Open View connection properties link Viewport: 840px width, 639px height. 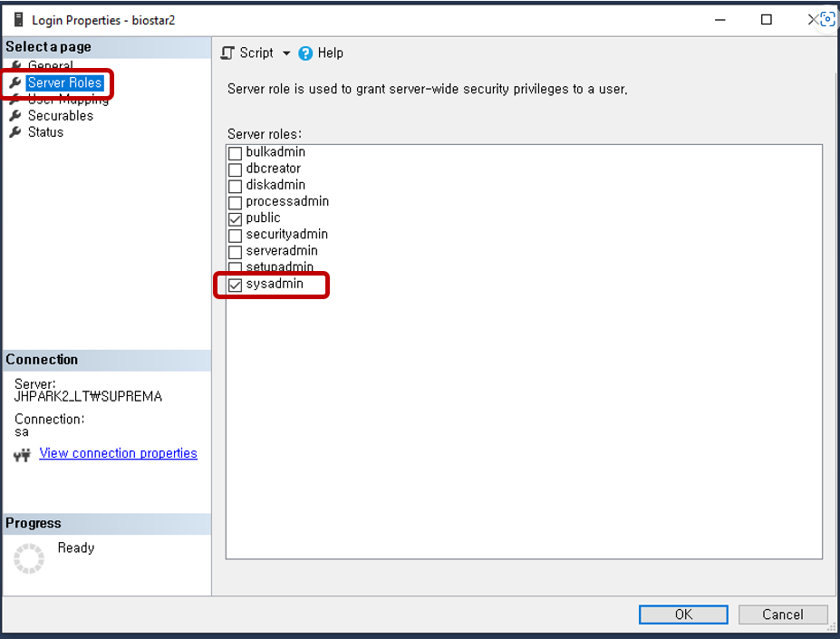click(x=118, y=453)
